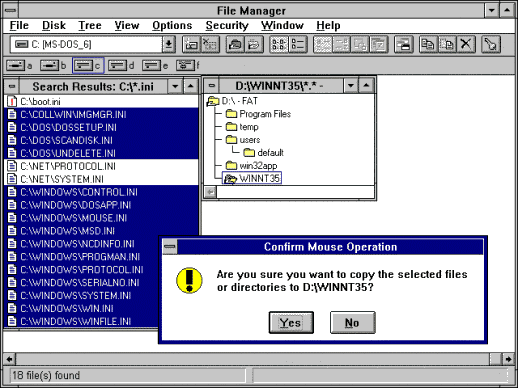This screenshot has height=388, width=518.
Task: Open the Disk menu
Action: point(54,25)
